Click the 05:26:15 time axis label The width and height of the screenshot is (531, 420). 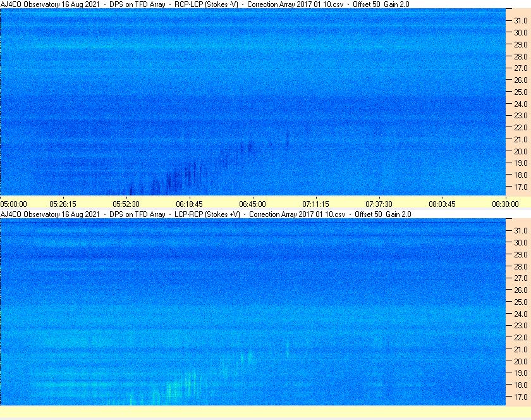(x=63, y=204)
